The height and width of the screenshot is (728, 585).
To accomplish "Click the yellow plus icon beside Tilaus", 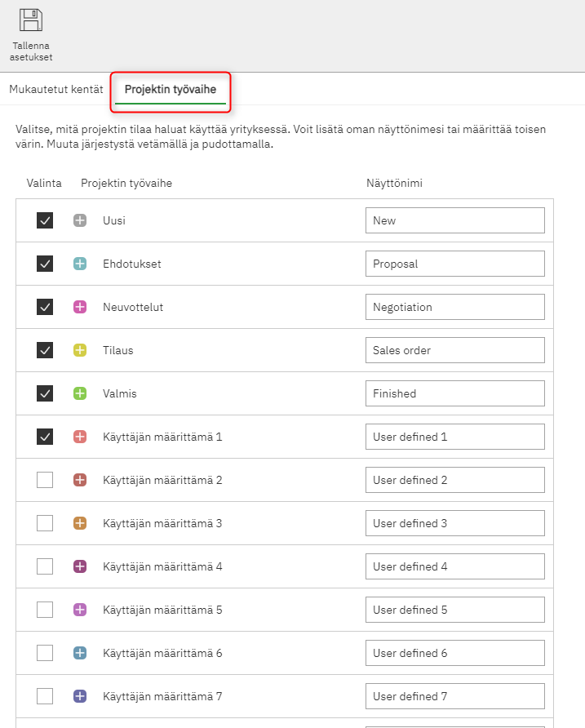I will click(x=80, y=350).
